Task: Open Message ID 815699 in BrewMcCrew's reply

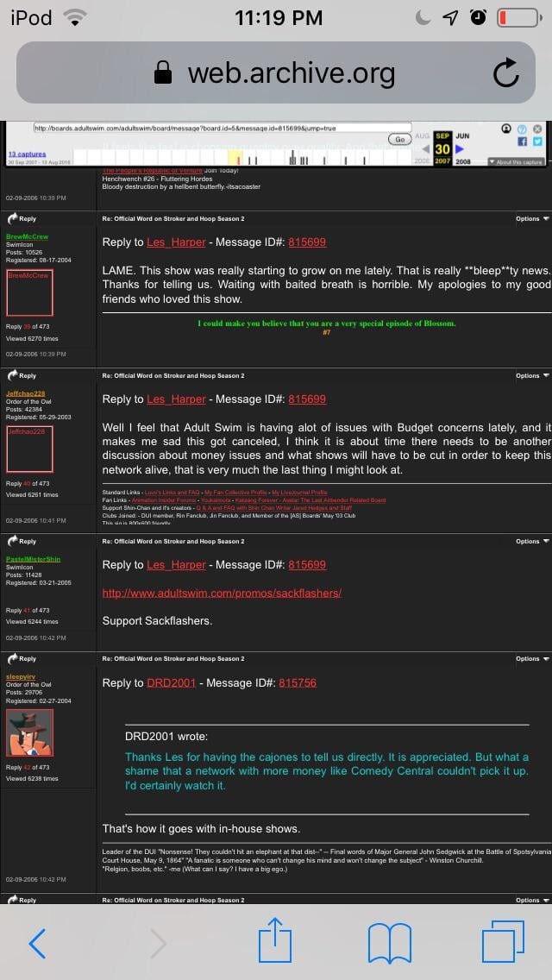Action: pos(307,242)
